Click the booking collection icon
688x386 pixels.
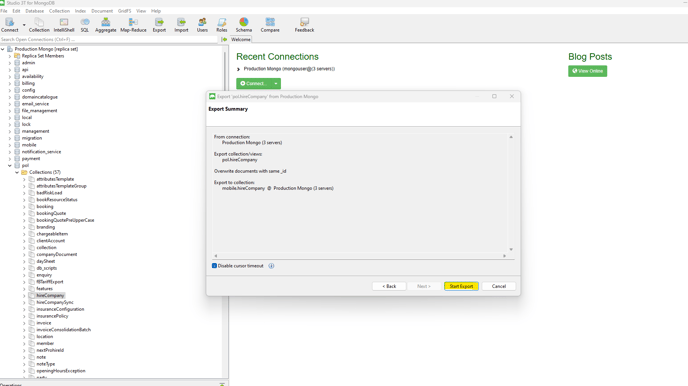coord(32,207)
